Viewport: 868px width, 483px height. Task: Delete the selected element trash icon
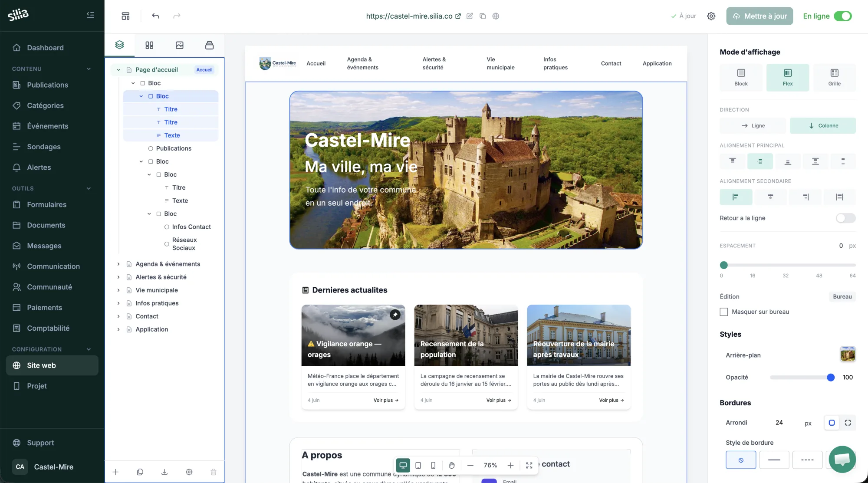point(214,472)
